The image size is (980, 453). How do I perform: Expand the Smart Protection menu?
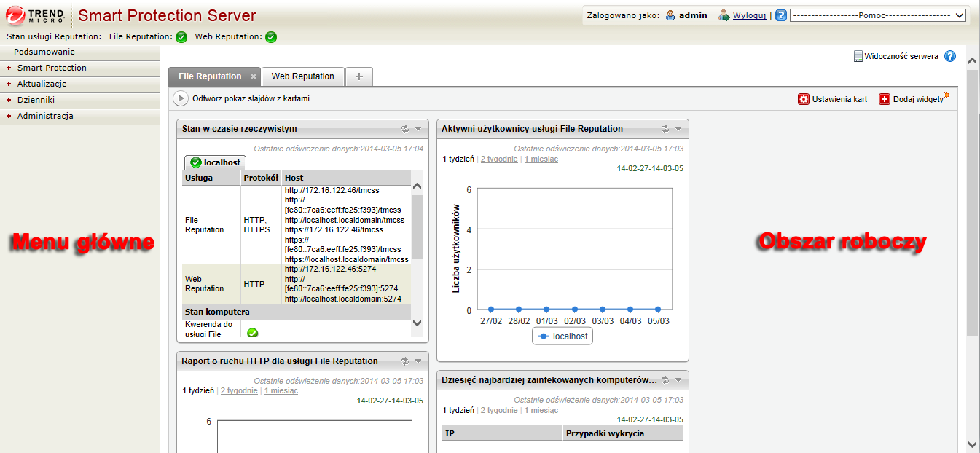pos(52,68)
